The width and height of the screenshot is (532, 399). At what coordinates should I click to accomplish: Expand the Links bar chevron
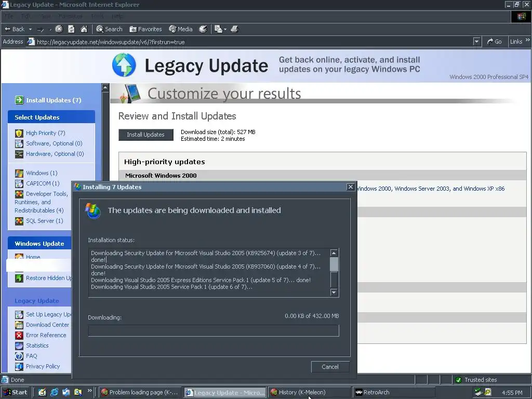[527, 40]
